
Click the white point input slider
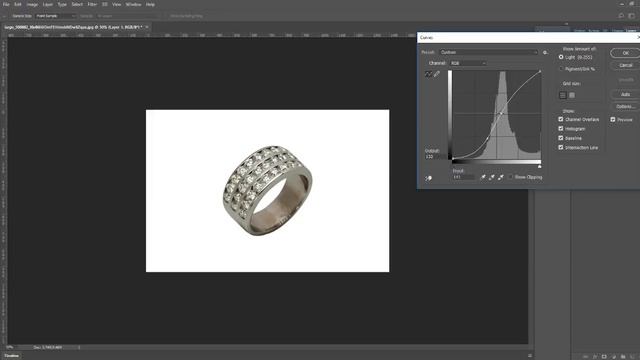point(540,167)
